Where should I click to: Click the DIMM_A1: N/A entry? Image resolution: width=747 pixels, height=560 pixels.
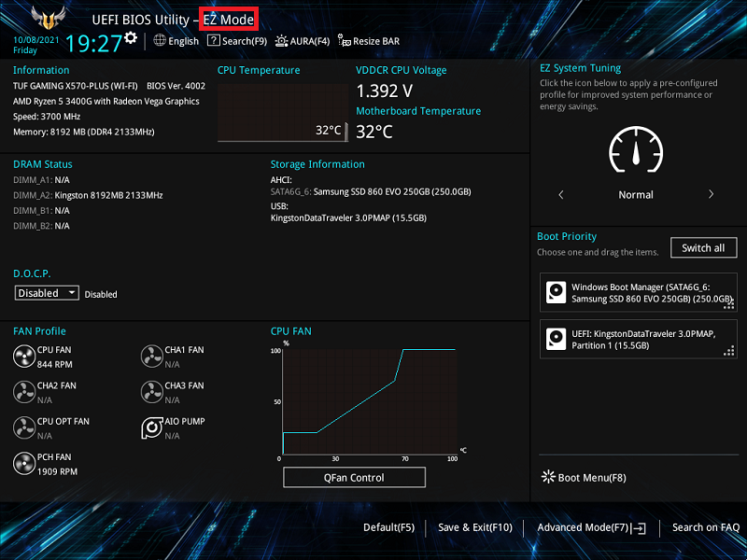(41, 180)
